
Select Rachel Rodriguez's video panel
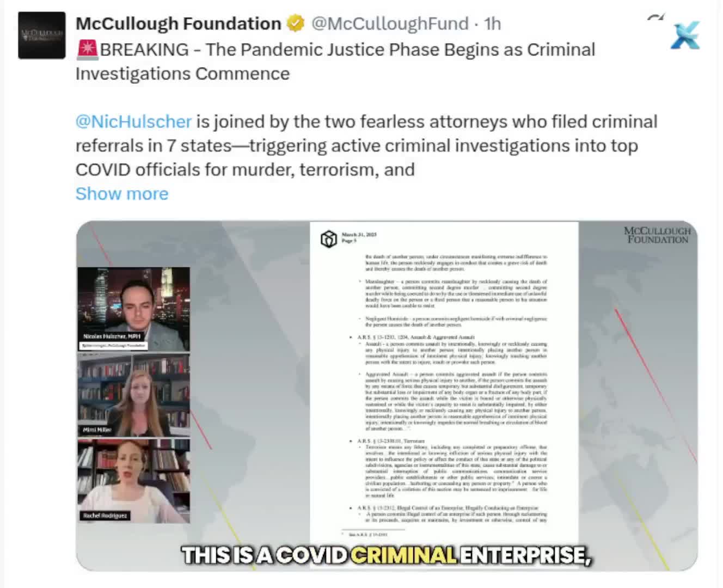(x=134, y=481)
